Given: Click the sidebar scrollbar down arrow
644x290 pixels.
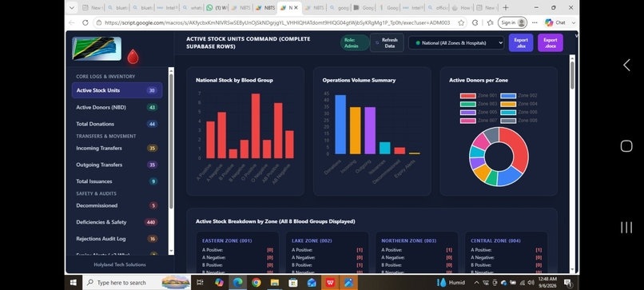Looking at the screenshot, I should [x=171, y=252].
